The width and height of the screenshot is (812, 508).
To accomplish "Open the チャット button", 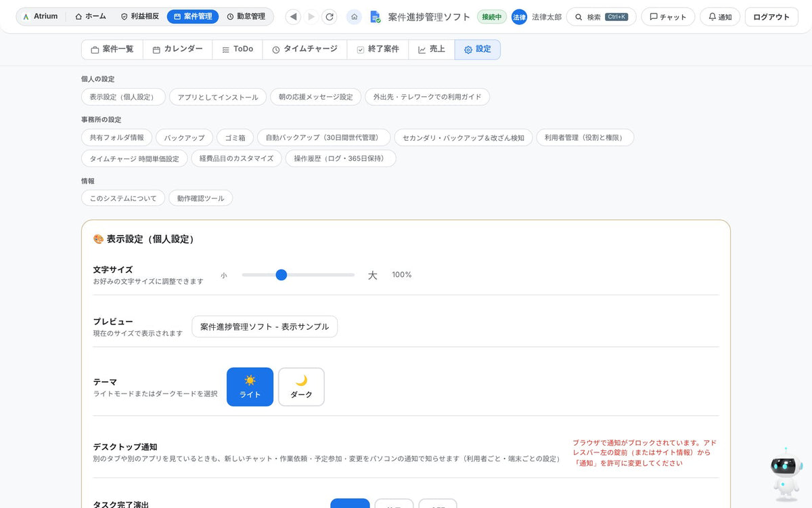I will [x=668, y=17].
